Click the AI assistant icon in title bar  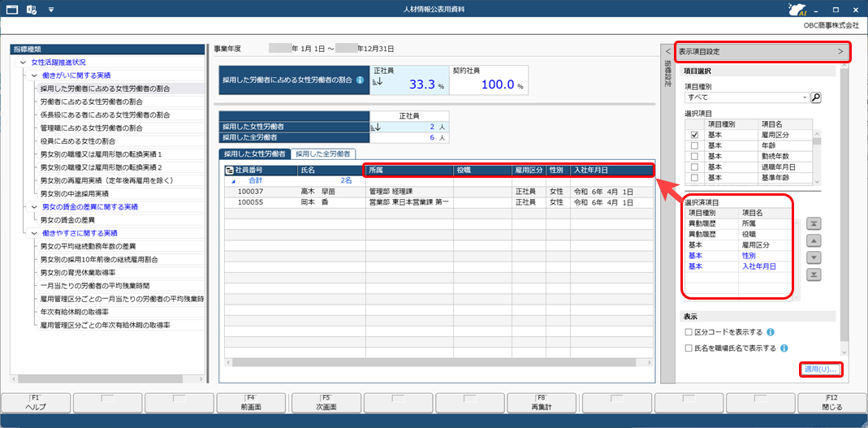click(x=797, y=10)
